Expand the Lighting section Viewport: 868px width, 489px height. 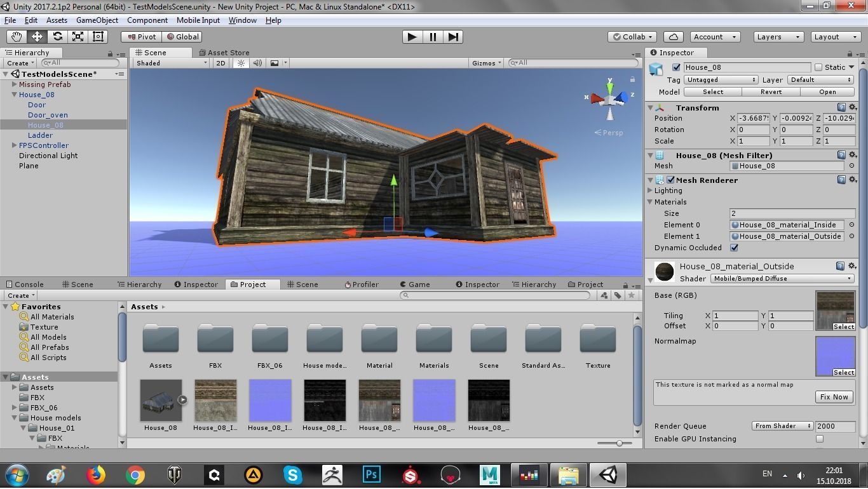(650, 191)
